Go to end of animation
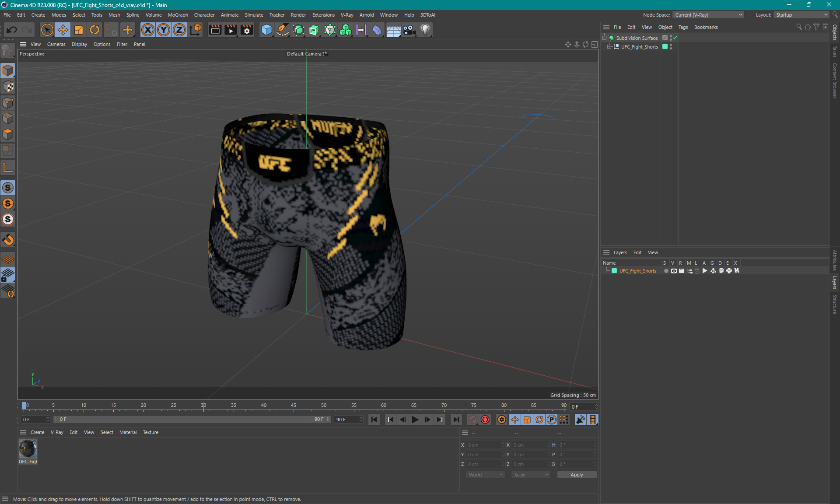 456,420
